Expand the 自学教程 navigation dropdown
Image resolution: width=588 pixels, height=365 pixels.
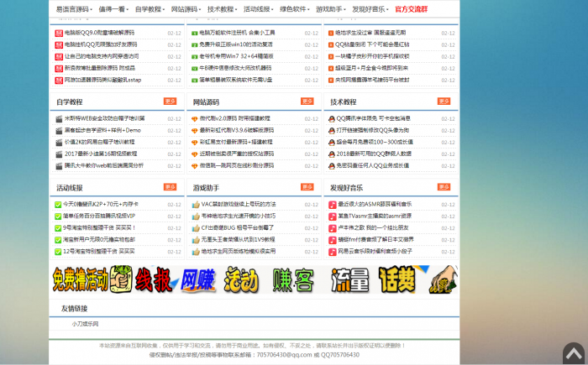tap(150, 9)
